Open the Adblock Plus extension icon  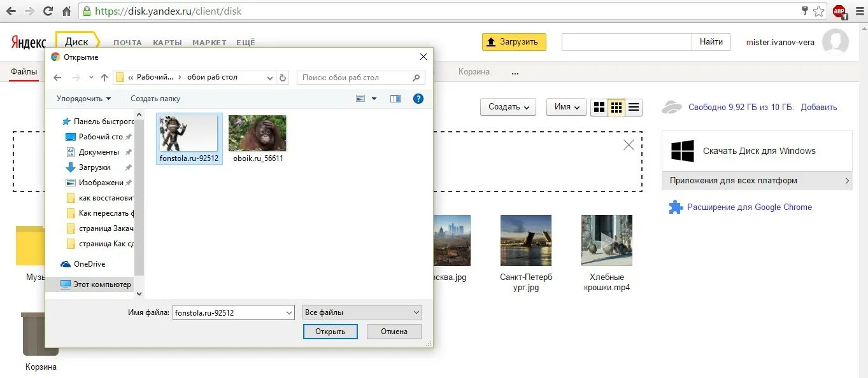[839, 11]
